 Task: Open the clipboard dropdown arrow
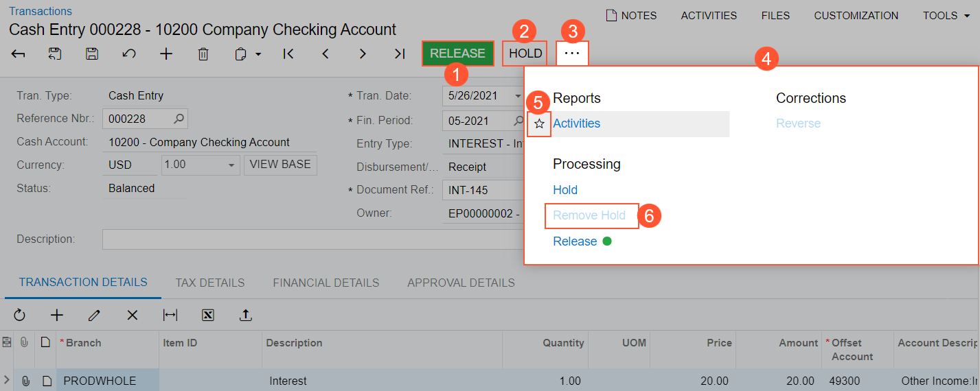pyautogui.click(x=258, y=54)
